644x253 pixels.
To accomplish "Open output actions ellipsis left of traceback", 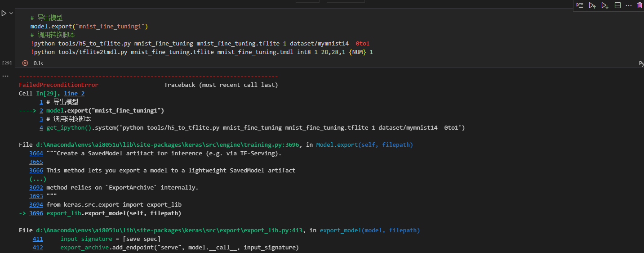I will click(x=5, y=76).
